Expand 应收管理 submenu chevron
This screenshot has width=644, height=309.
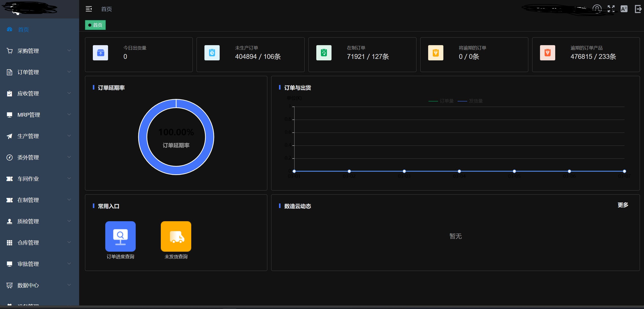(x=69, y=93)
